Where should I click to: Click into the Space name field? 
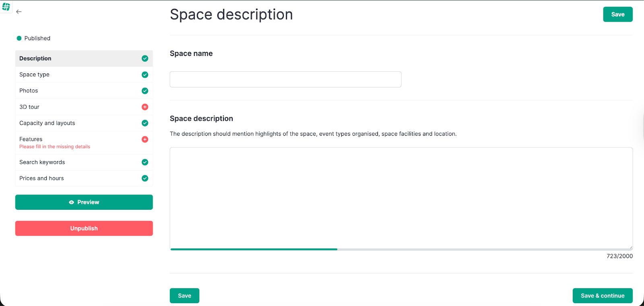[285, 79]
